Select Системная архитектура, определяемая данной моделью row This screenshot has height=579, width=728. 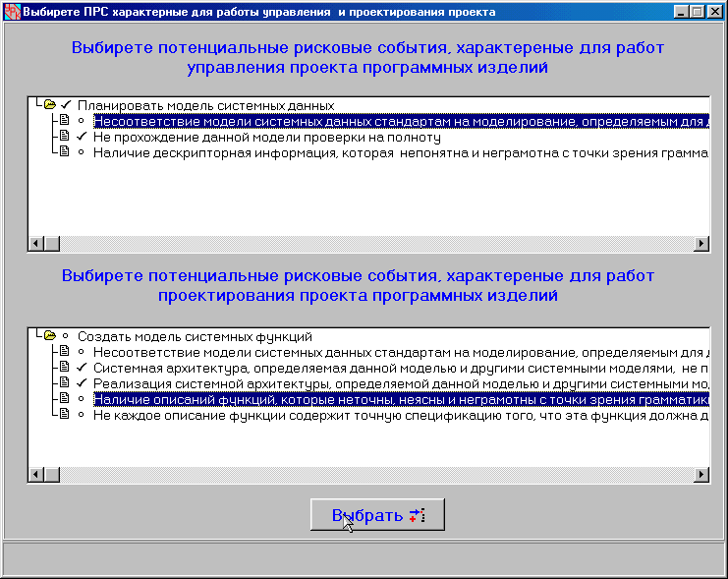(x=401, y=368)
